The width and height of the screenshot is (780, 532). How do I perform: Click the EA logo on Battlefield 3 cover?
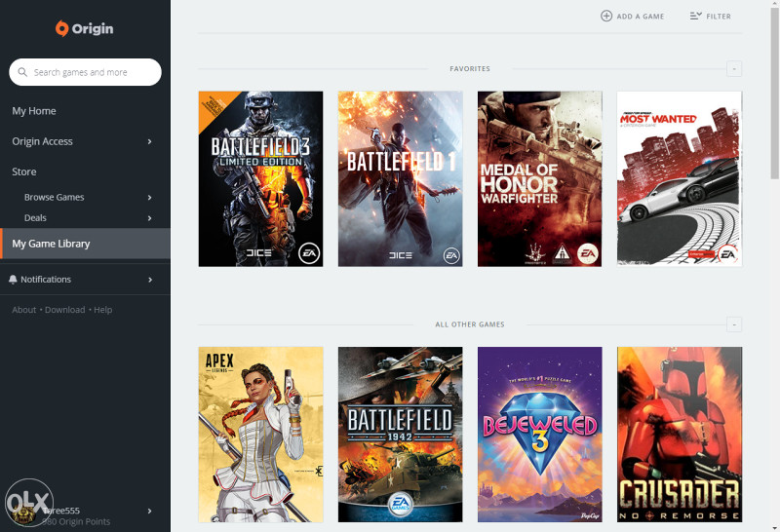tap(308, 253)
